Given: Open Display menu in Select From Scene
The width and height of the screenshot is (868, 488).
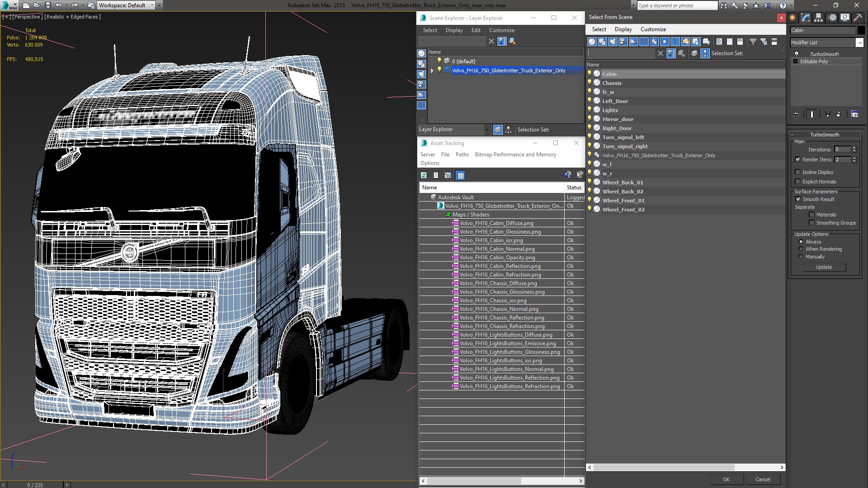Looking at the screenshot, I should (x=623, y=29).
